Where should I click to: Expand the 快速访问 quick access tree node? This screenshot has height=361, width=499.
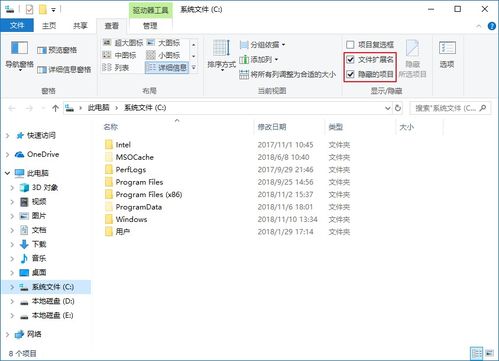pyautogui.click(x=8, y=135)
